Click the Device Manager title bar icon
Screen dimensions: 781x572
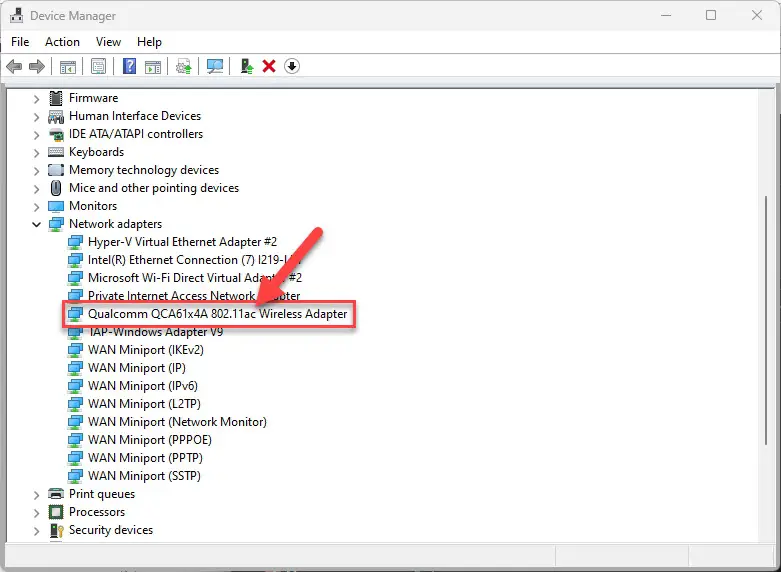coord(16,15)
